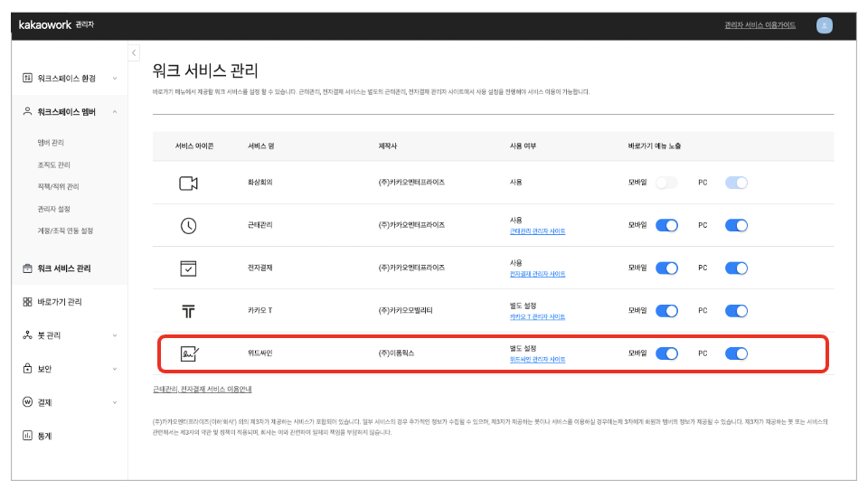Click the 화상회의 video camera icon
The image size is (868, 499).
tap(188, 184)
